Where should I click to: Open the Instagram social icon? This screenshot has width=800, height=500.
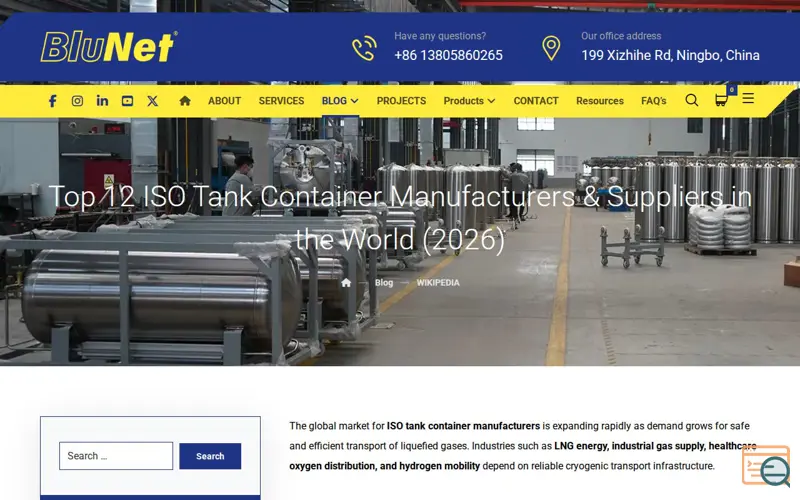[x=77, y=101]
